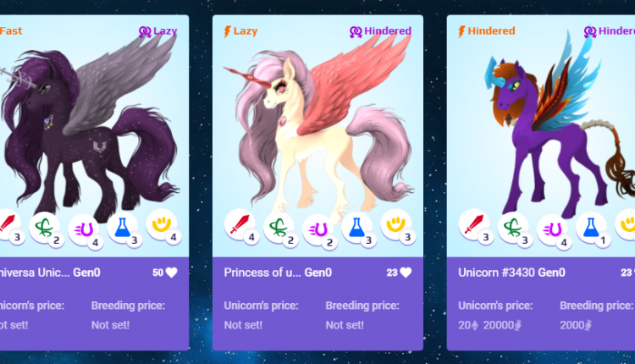Click the 2000 breeding price on Unicorn #3430

[576, 325]
